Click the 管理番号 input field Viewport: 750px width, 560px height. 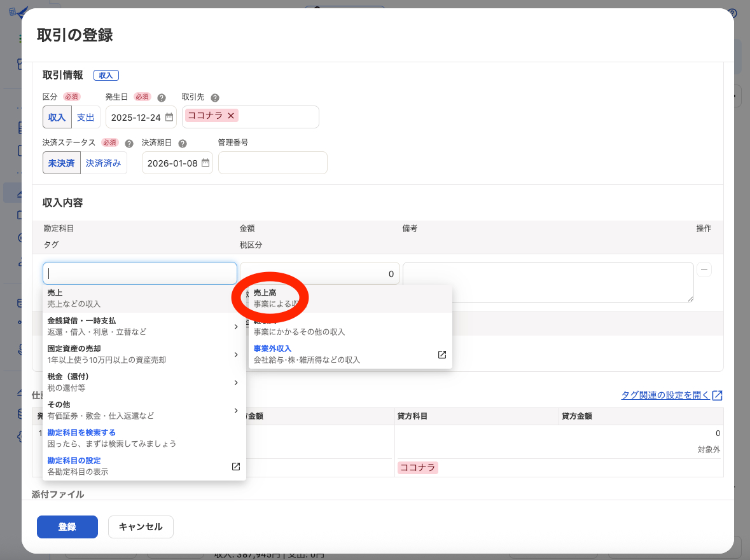[x=272, y=163]
